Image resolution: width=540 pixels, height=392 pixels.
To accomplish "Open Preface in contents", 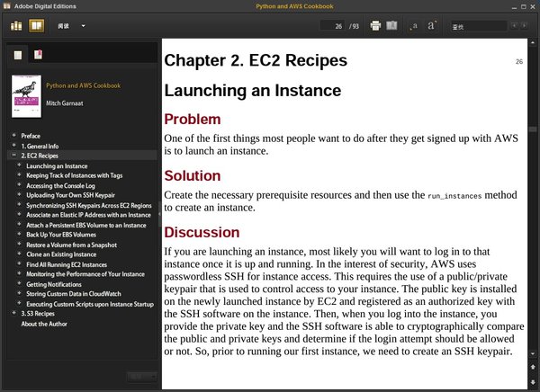I will coord(31,136).
